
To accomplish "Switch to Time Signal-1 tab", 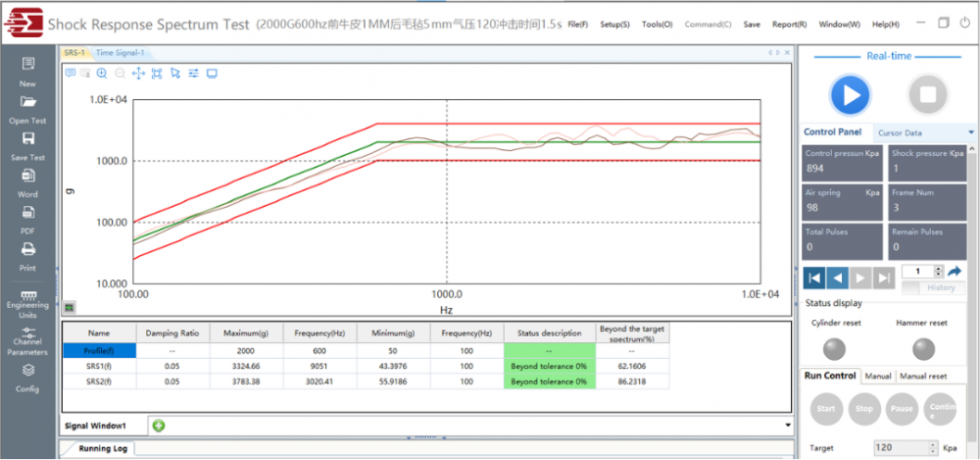I will (x=120, y=53).
